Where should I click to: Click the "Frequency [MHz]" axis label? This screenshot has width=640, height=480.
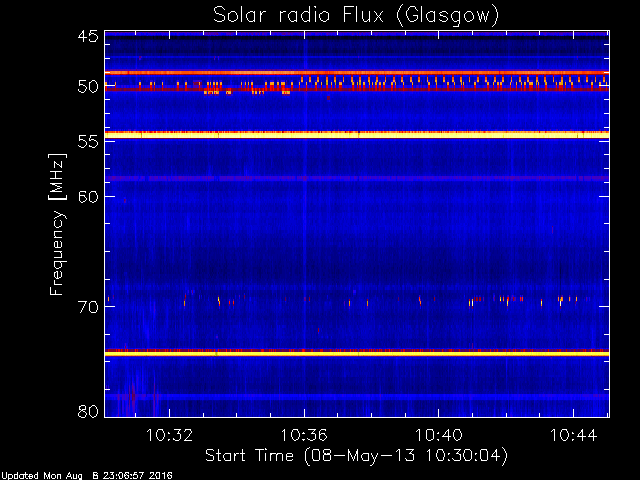58,224
